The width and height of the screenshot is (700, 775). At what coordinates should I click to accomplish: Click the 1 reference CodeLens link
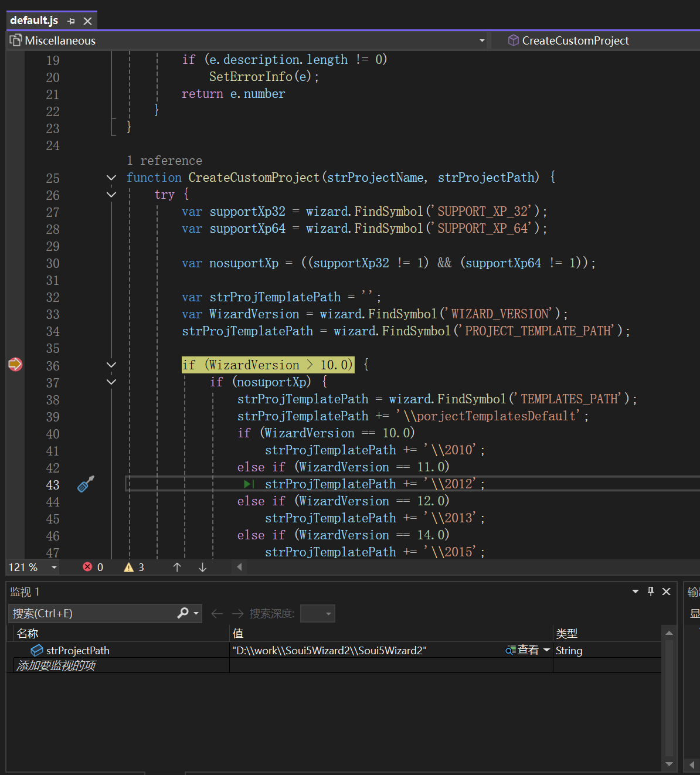click(x=164, y=161)
